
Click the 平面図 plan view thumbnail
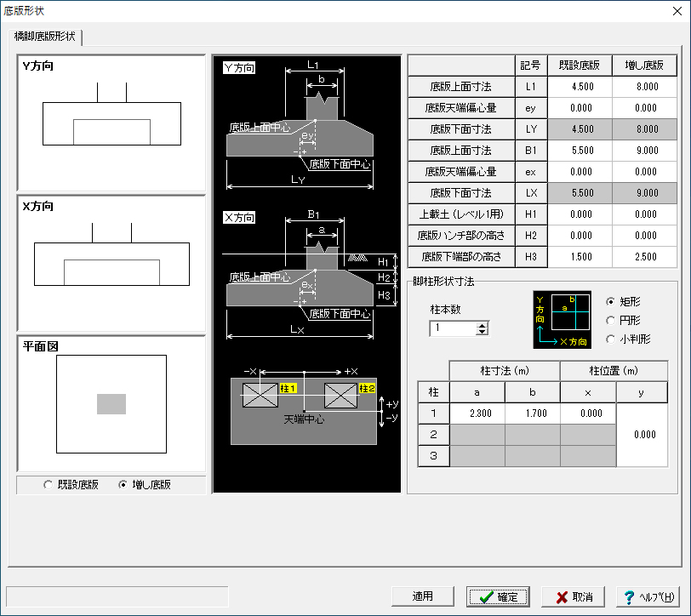tap(111, 404)
